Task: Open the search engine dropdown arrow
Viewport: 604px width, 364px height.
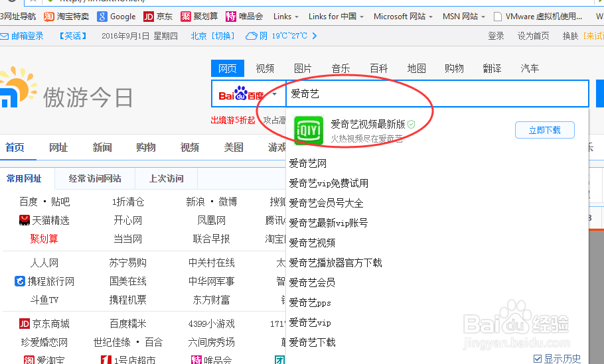Action: click(274, 94)
